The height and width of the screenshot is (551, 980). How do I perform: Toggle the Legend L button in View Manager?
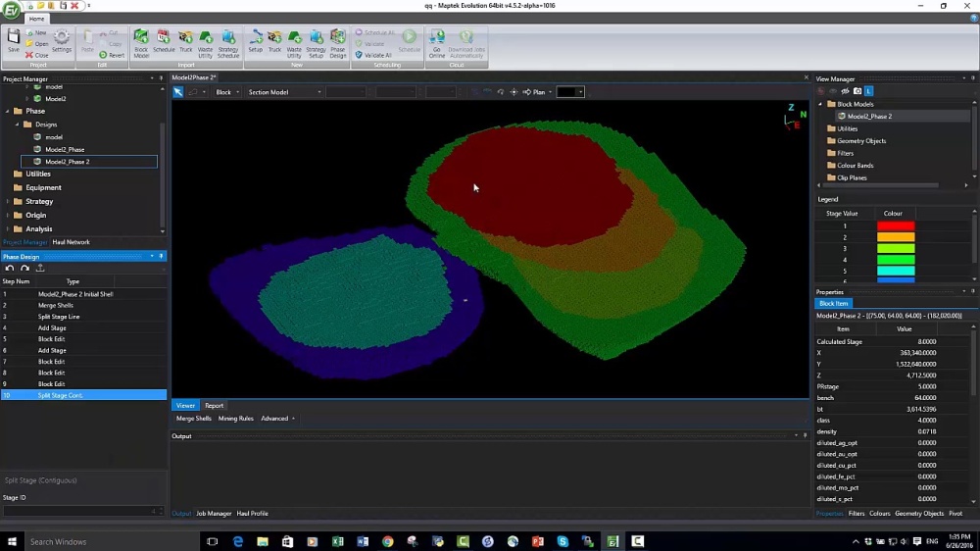point(868,91)
